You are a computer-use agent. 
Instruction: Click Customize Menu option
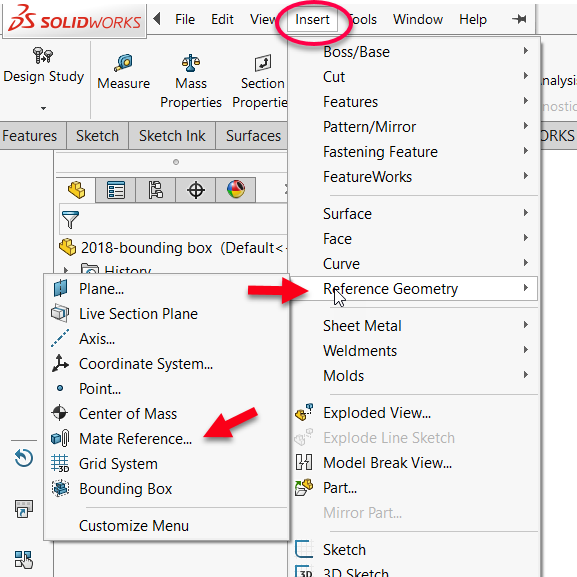pyautogui.click(x=134, y=525)
